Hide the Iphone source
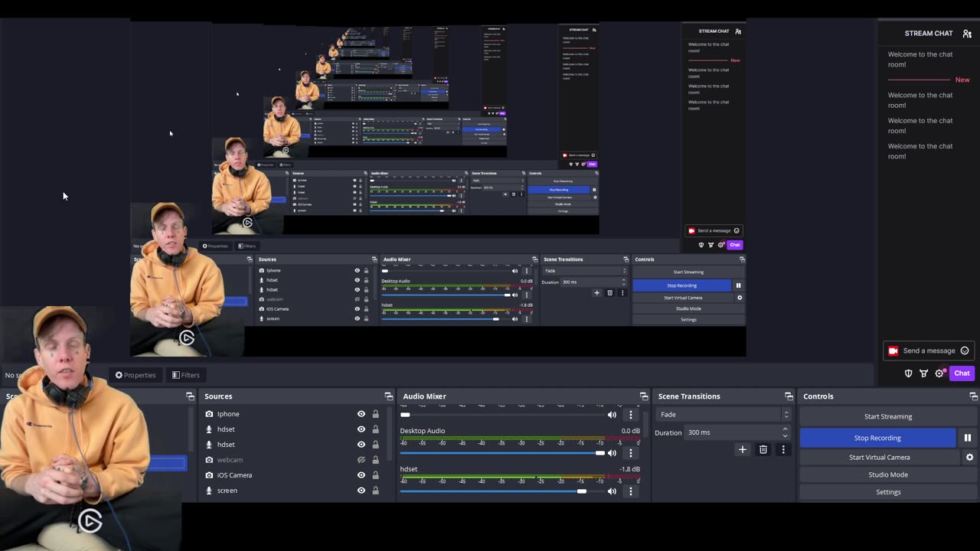The image size is (980, 551). coord(361,414)
